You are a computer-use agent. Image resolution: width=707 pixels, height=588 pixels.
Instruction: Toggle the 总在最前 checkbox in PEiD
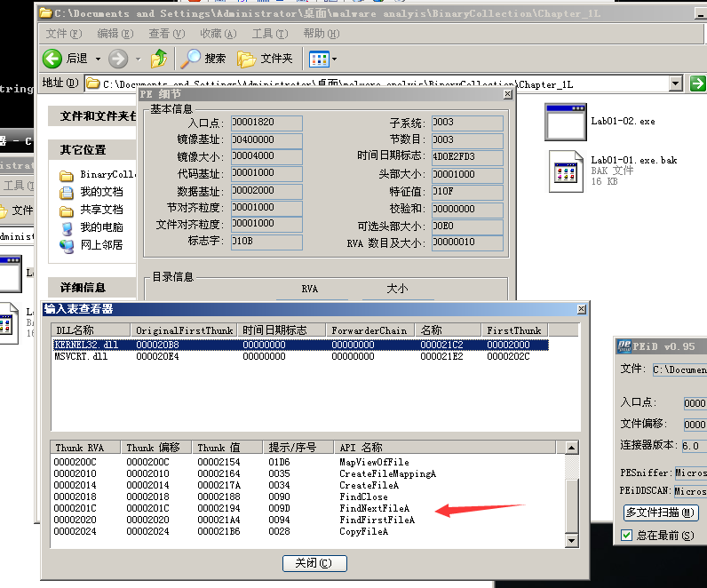tap(627, 536)
